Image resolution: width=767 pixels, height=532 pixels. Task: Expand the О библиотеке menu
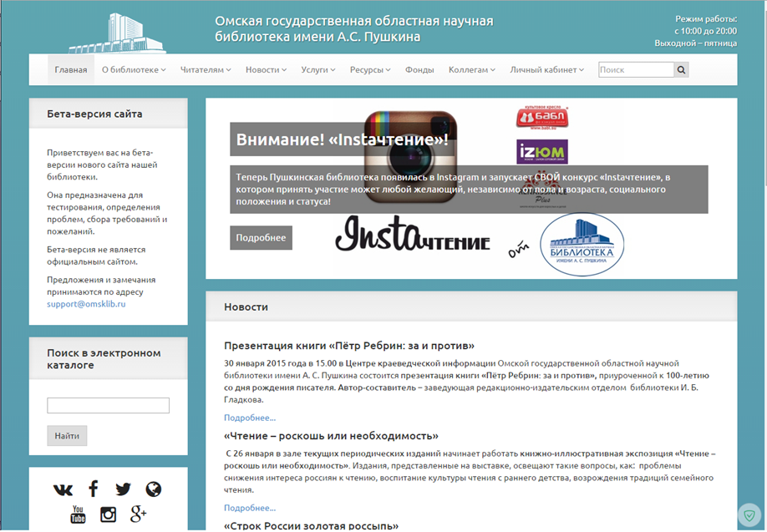tap(134, 70)
